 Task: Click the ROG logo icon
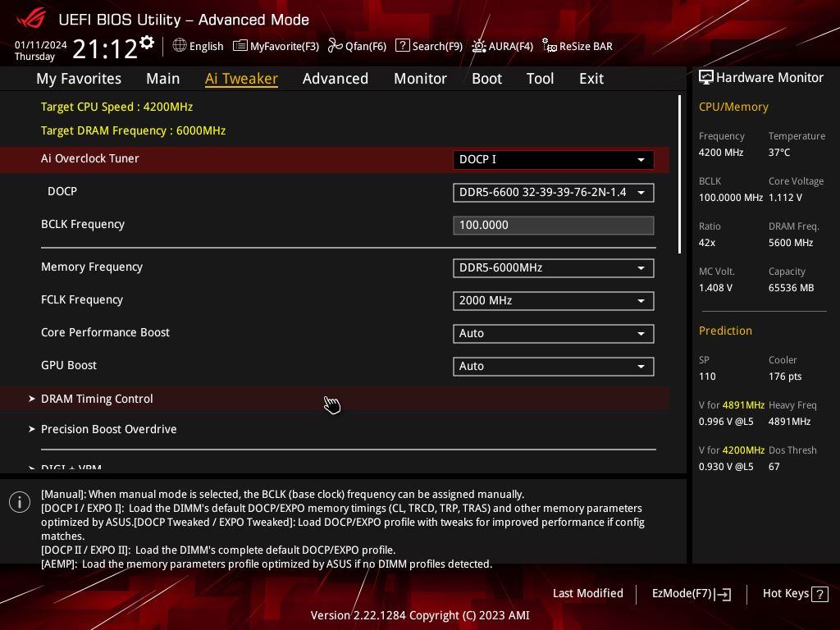coord(31,20)
